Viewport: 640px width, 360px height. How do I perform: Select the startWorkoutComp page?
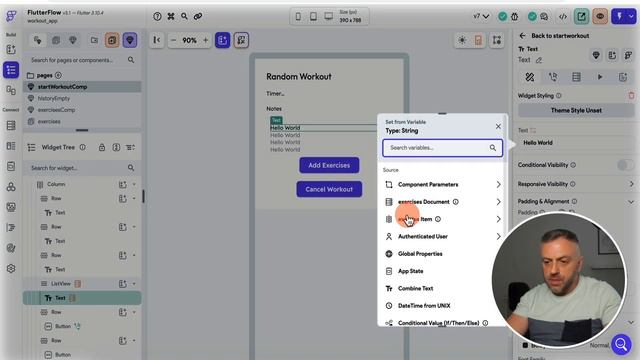(82, 87)
